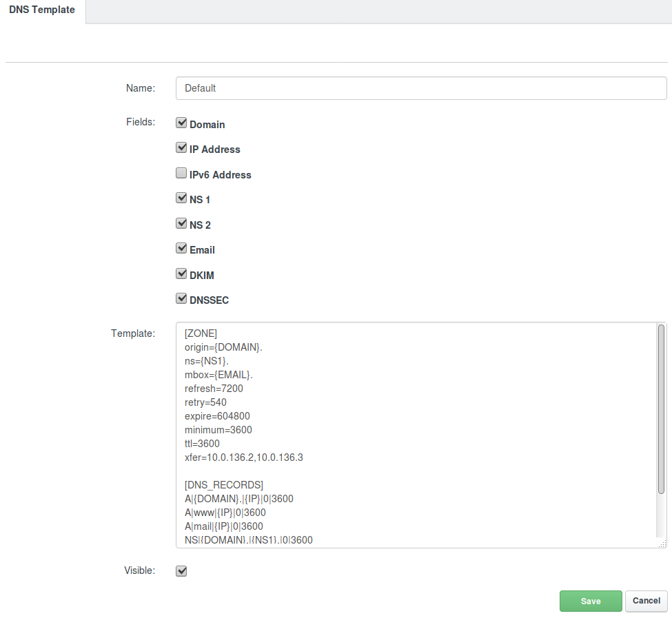Toggle the NS 1 checkbox
This screenshot has width=672, height=618.
(x=181, y=198)
